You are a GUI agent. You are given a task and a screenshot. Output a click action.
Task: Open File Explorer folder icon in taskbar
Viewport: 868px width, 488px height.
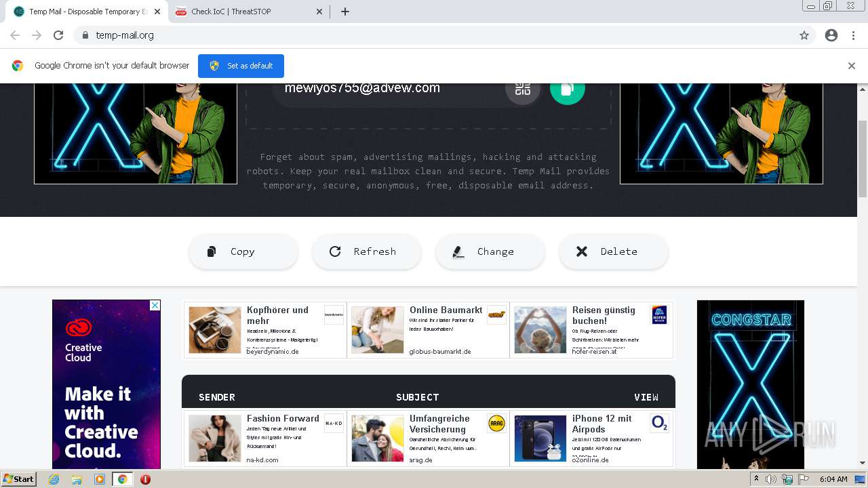point(77,479)
